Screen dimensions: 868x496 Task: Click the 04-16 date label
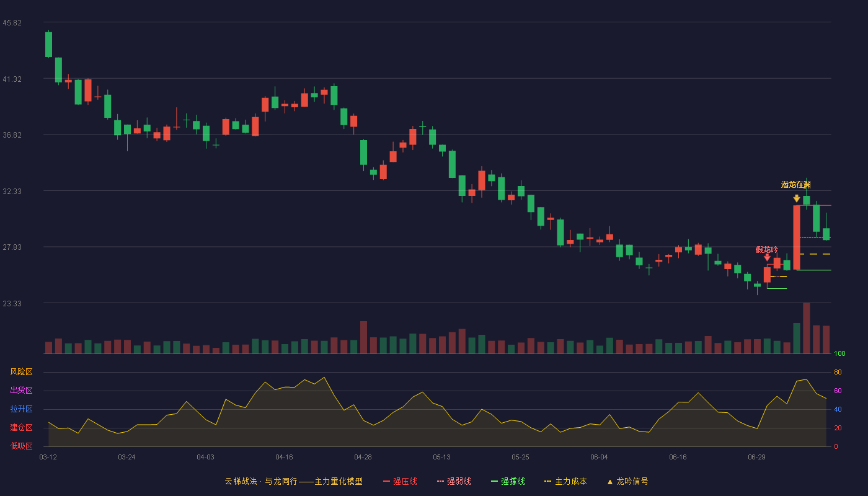tap(284, 457)
